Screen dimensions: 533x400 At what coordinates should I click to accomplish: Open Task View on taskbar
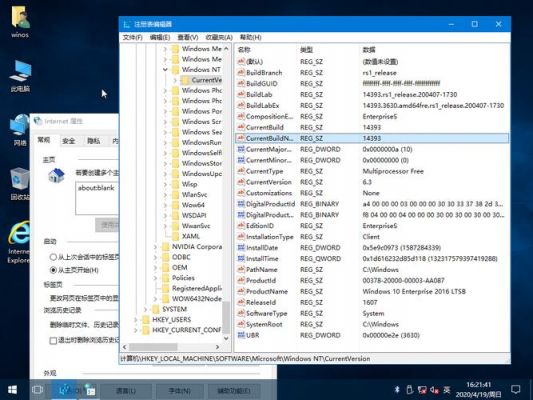click(37, 389)
